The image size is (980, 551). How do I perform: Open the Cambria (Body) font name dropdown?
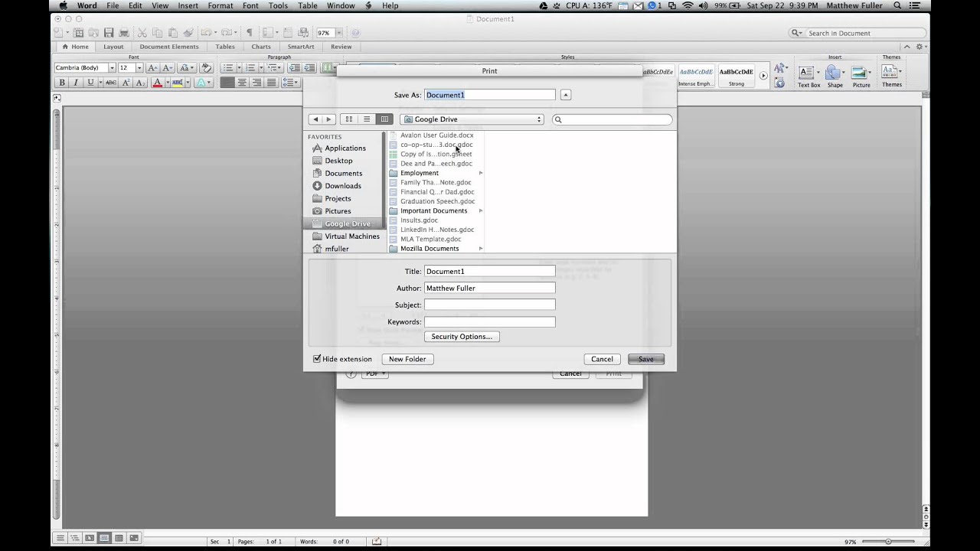tap(112, 68)
